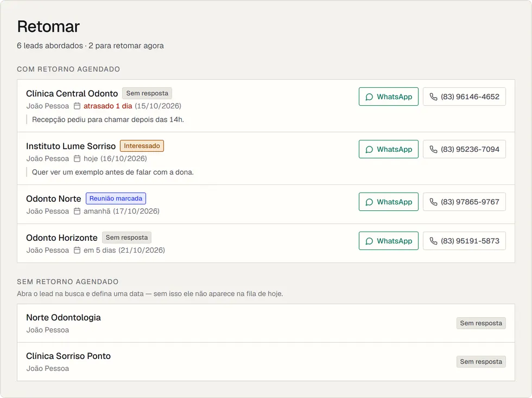Click the calendar icon beside 'amanhã (17/10/2026)'

pyautogui.click(x=77, y=211)
